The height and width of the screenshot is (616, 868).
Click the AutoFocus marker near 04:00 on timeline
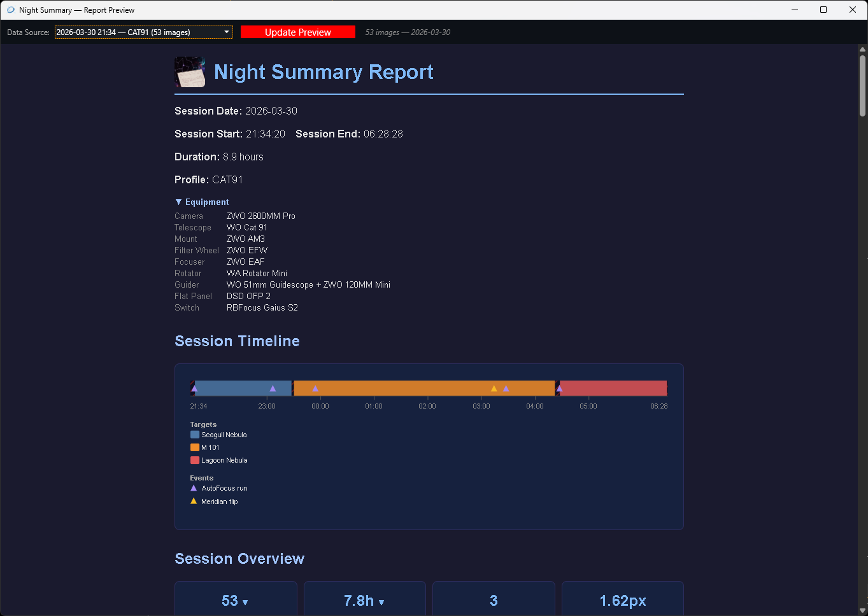point(559,387)
